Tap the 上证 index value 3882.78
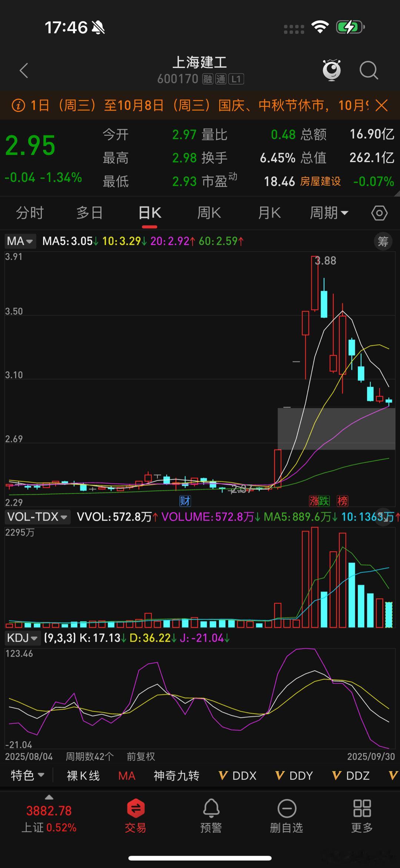The width and height of the screenshot is (400, 868). coord(49,811)
